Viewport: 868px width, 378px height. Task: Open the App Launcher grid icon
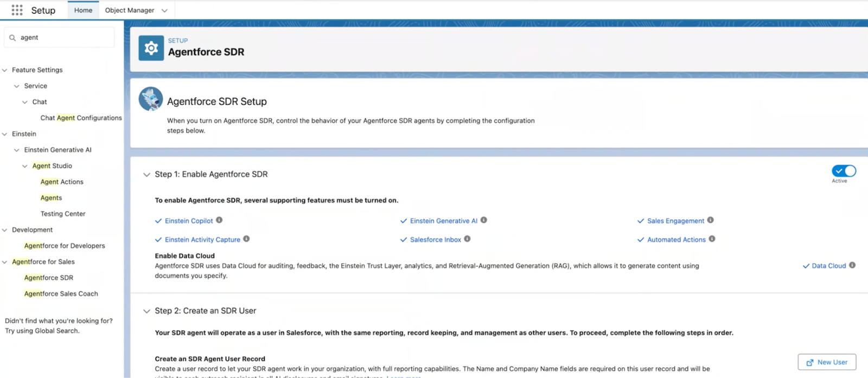point(17,10)
